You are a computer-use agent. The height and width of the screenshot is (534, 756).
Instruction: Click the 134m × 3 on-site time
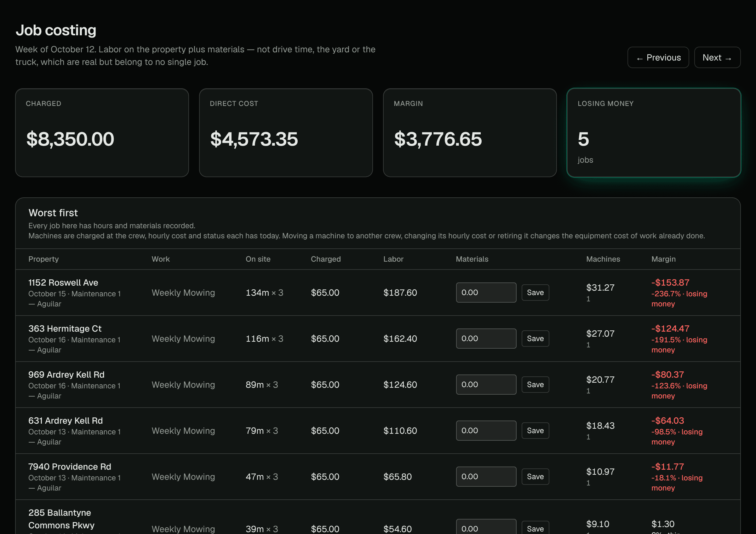(x=264, y=293)
